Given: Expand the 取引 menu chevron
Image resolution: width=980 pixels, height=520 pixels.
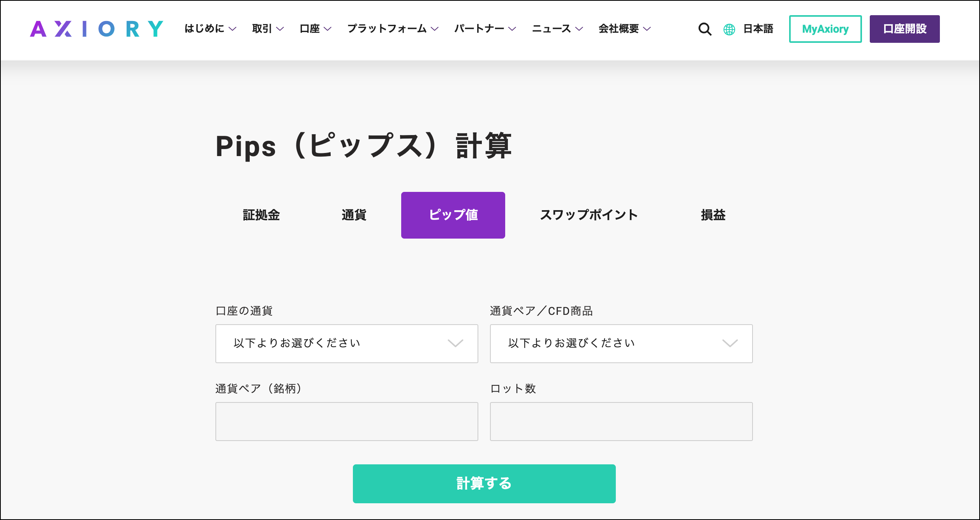Looking at the screenshot, I should tap(279, 29).
